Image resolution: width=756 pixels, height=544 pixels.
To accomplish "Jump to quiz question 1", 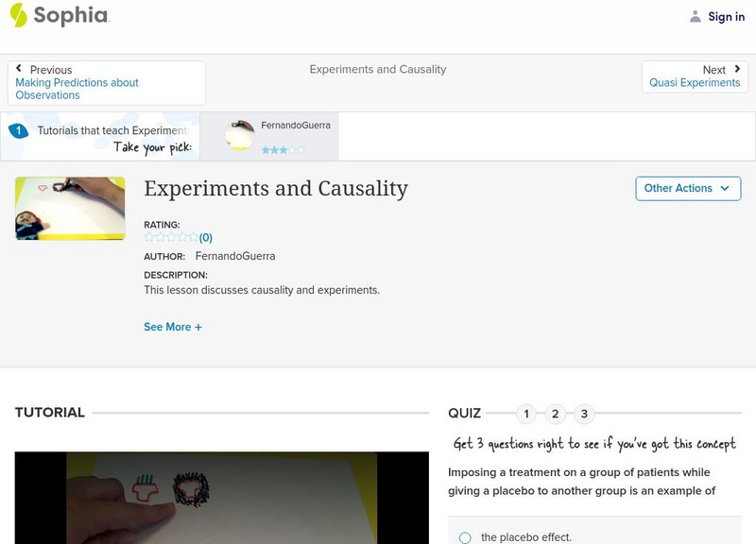I will (x=526, y=414).
